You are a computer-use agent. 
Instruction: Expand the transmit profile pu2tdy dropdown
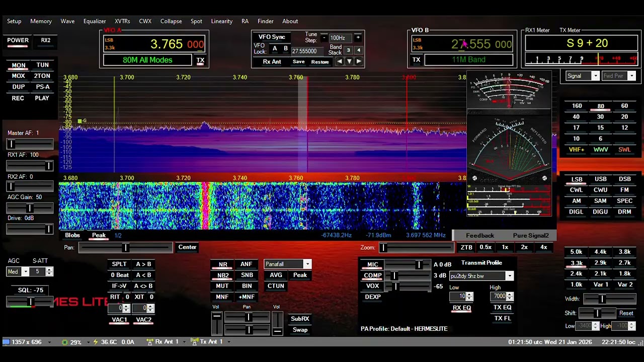click(481, 276)
